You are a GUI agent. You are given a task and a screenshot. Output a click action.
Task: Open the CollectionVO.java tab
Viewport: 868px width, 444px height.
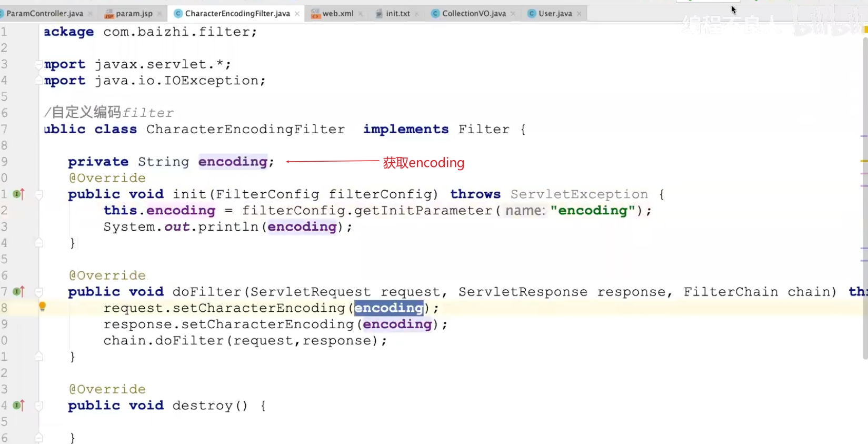474,14
